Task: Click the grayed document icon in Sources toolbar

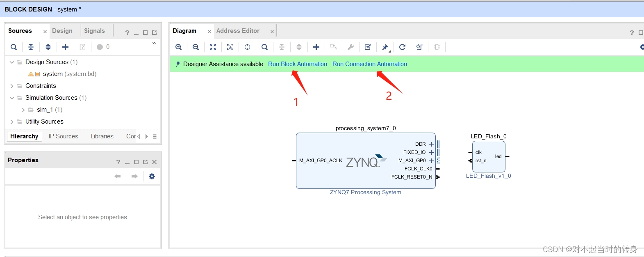Action: pos(83,47)
